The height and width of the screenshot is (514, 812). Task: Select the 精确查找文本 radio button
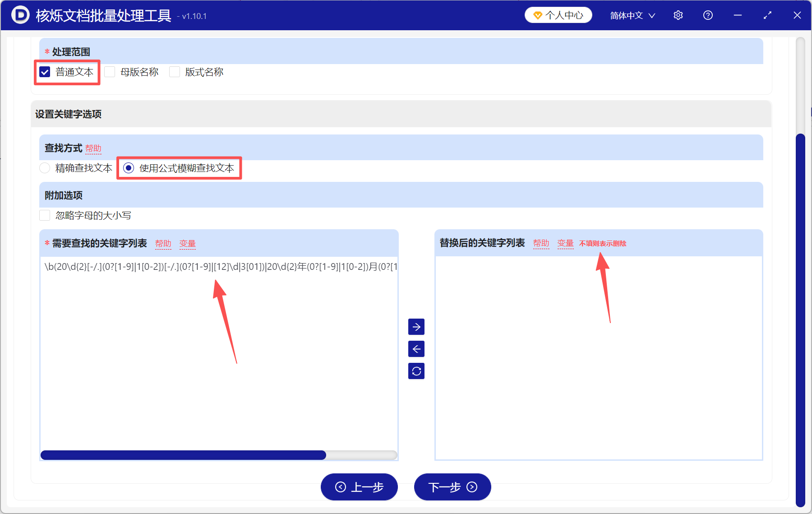coord(45,167)
